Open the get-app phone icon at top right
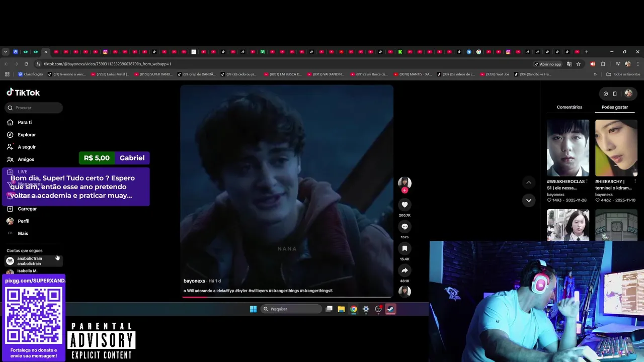Image resolution: width=644 pixels, height=362 pixels. coord(615,94)
